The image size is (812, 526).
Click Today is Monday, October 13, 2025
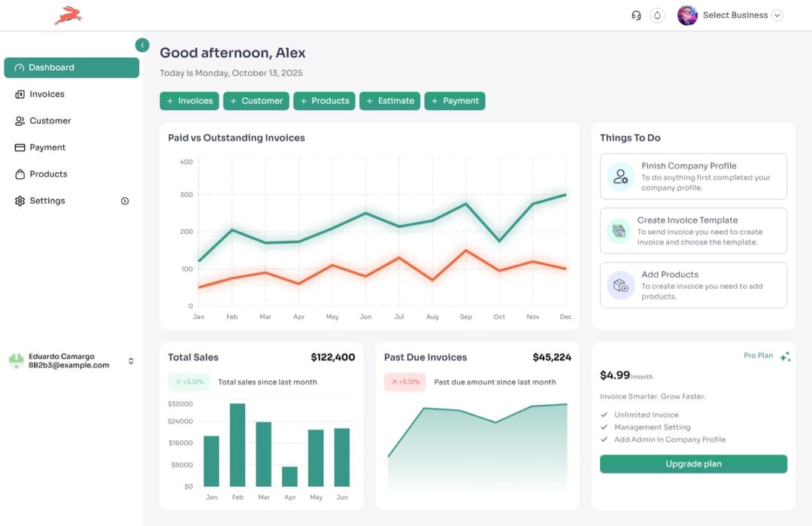[x=231, y=73]
